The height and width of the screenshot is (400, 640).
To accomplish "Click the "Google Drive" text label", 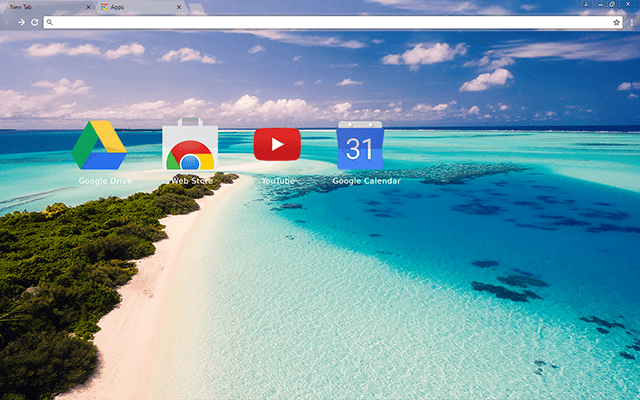I will pyautogui.click(x=105, y=181).
